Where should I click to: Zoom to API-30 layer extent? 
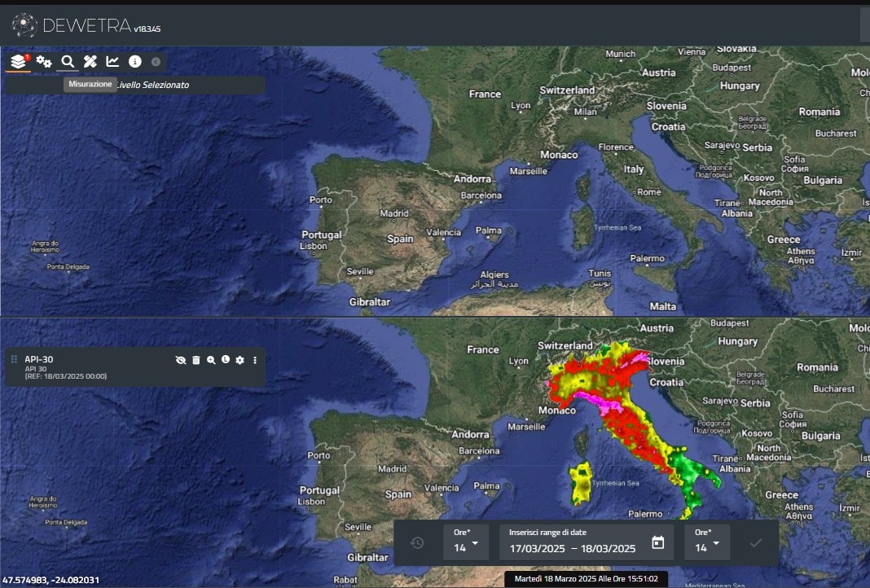tap(211, 360)
